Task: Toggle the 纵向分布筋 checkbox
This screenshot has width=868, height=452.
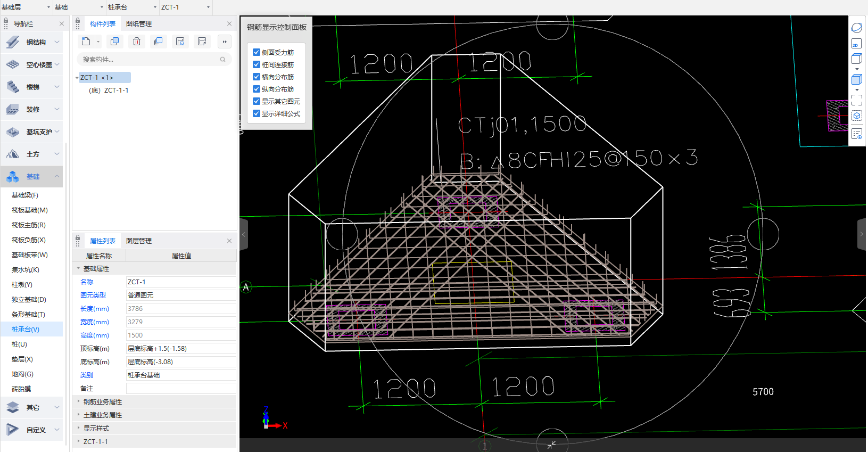Action: tap(257, 89)
